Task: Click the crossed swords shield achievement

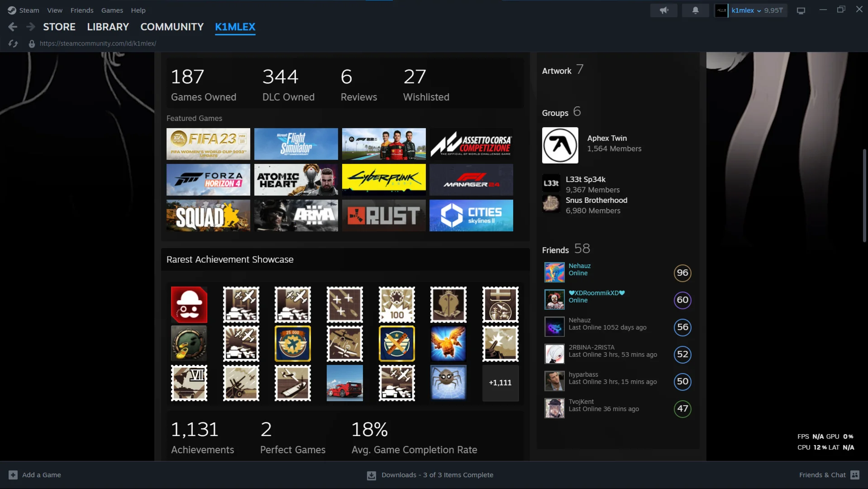Action: (397, 344)
